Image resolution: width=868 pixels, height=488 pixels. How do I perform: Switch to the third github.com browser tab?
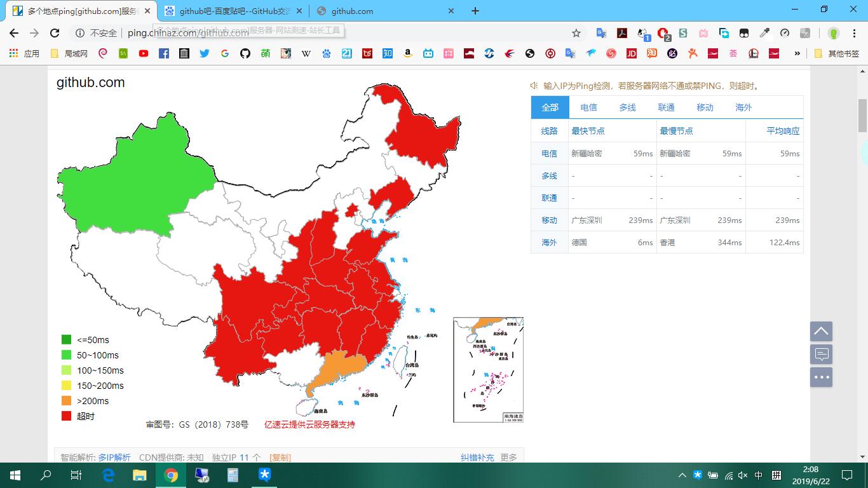(386, 11)
